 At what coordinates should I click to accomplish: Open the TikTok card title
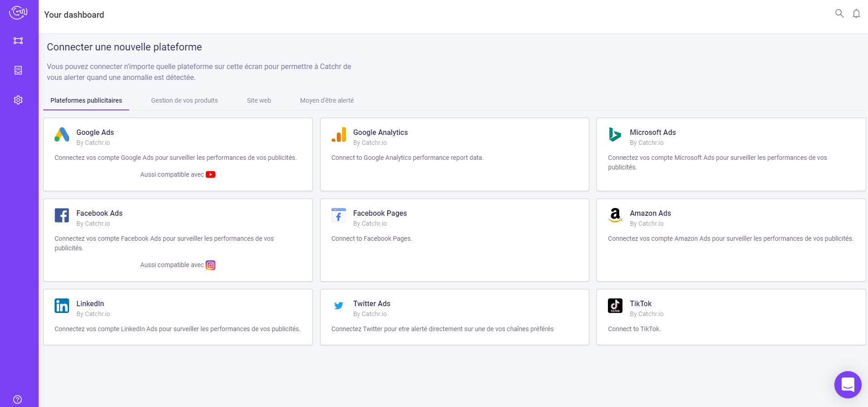click(641, 303)
